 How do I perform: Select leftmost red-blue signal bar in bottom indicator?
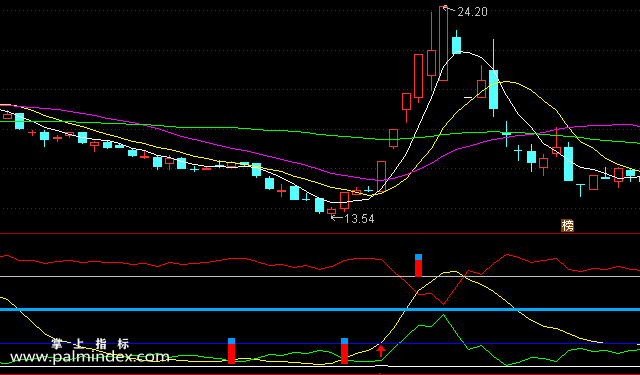231,351
